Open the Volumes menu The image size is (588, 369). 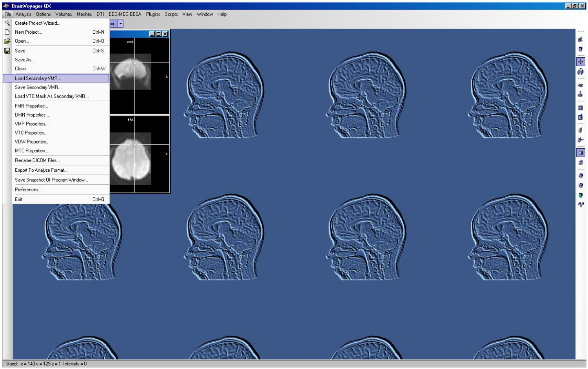[x=64, y=14]
